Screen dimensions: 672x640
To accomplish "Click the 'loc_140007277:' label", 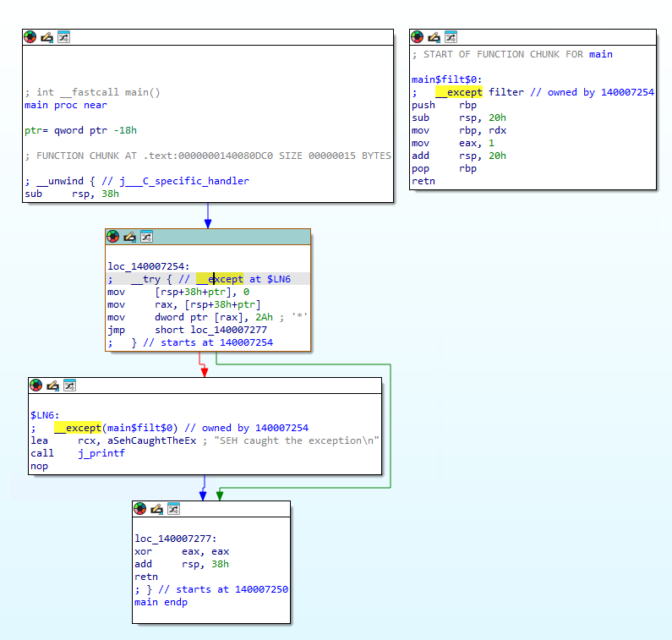I will point(176,539).
